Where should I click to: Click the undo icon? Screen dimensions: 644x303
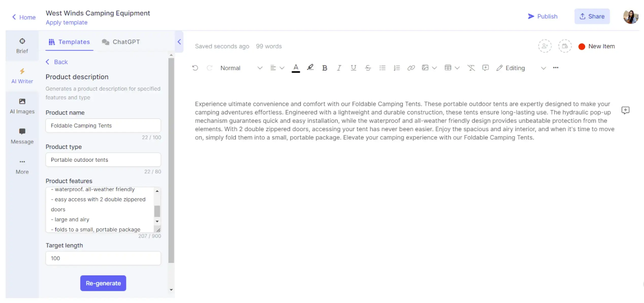(x=195, y=68)
